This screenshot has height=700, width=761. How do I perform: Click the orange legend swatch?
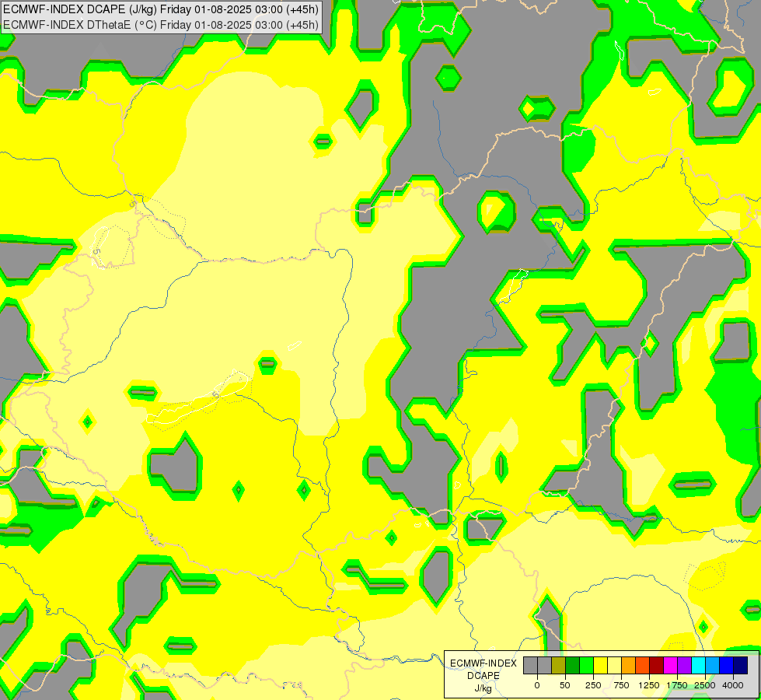tap(629, 665)
